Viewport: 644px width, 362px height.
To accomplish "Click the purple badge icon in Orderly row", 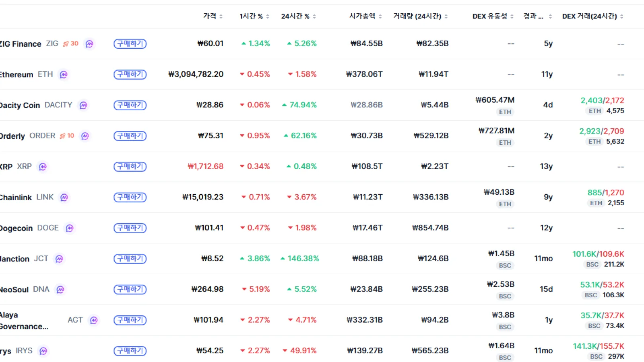I will 85,136.
